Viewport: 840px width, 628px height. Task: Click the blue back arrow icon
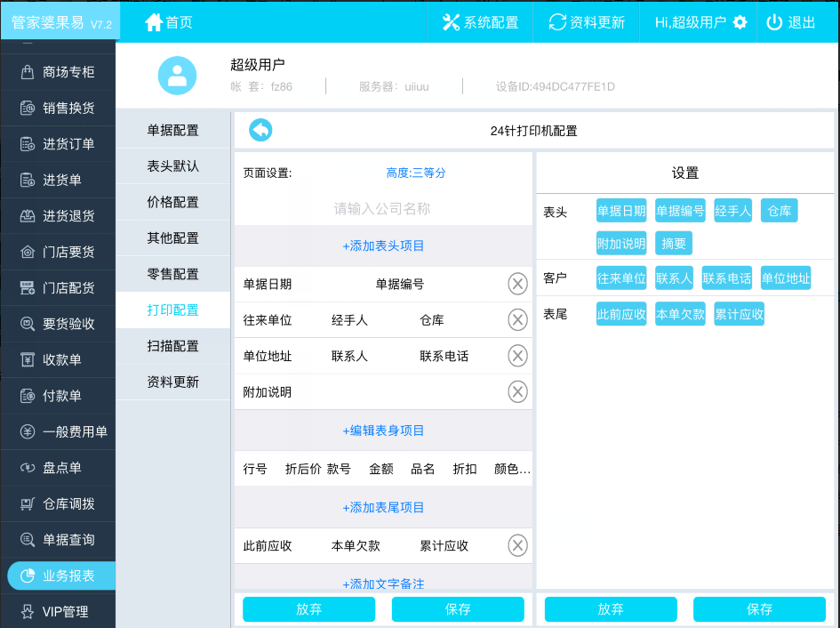coord(260,131)
